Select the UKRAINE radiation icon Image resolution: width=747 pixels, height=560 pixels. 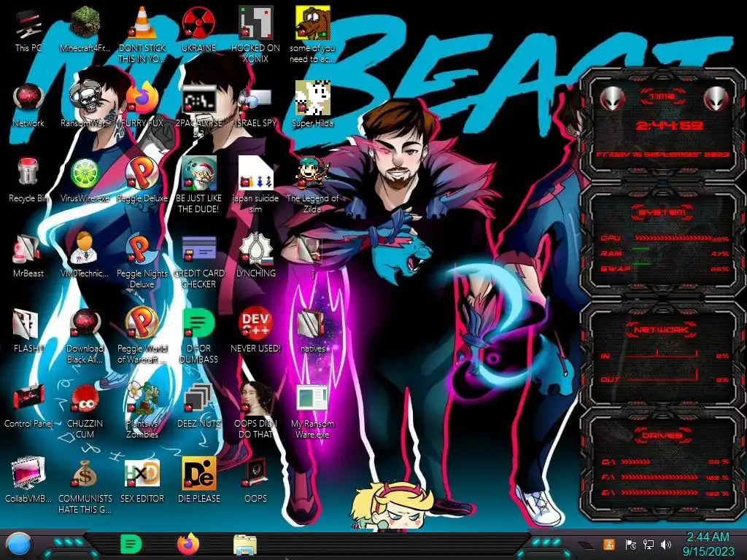click(198, 23)
